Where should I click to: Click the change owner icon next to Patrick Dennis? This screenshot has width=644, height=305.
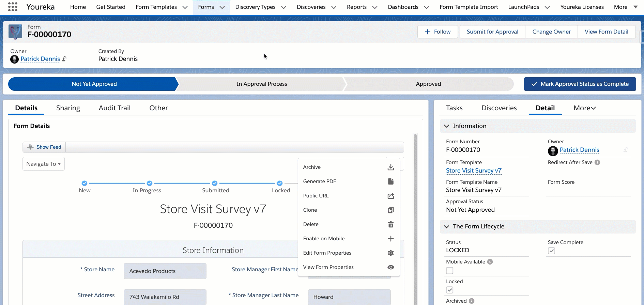click(x=64, y=59)
